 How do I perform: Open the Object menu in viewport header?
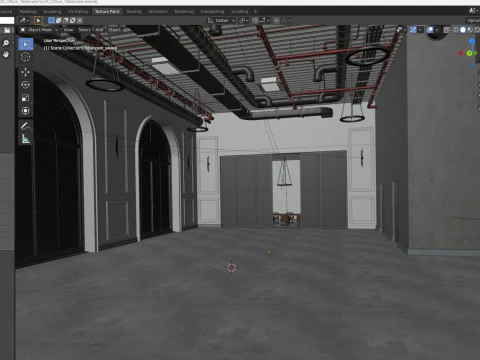pyautogui.click(x=114, y=30)
